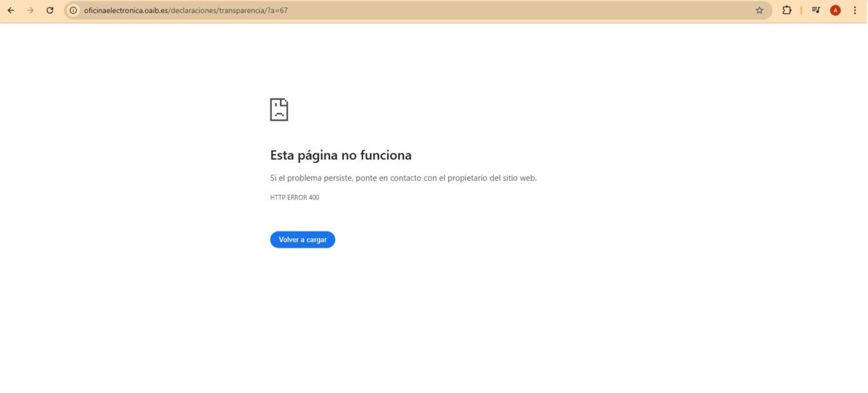The width and height of the screenshot is (868, 393).
Task: Click the oficinaelectronica.oaib.es domain in the URL
Action: (x=126, y=11)
